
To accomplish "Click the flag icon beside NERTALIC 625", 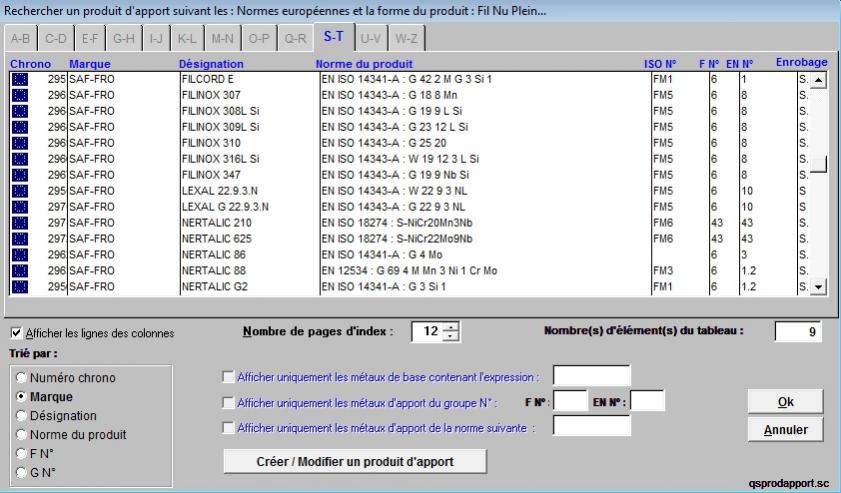I will (19, 239).
